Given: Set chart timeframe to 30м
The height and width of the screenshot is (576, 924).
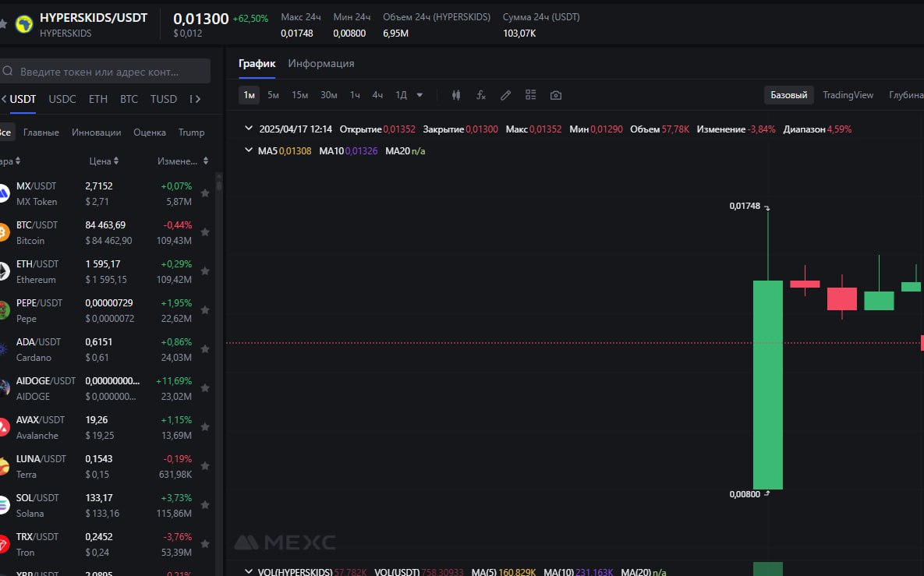Looking at the screenshot, I should 329,95.
